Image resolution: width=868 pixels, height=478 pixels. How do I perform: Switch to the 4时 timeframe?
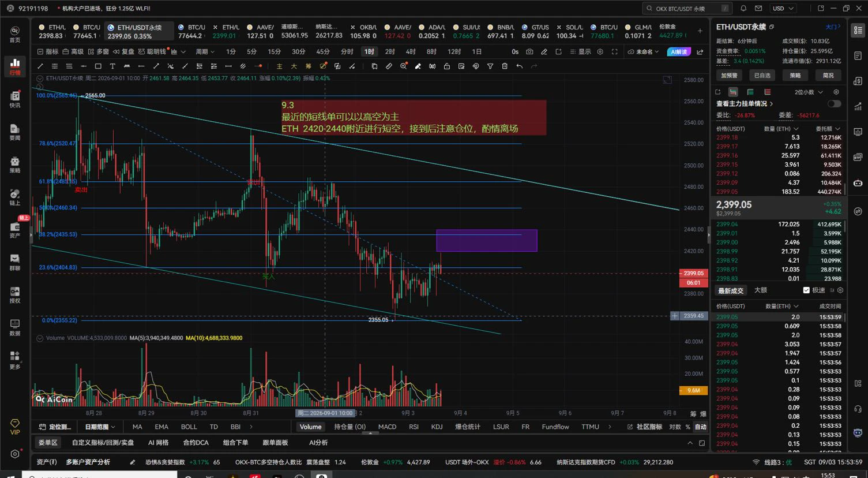[411, 52]
